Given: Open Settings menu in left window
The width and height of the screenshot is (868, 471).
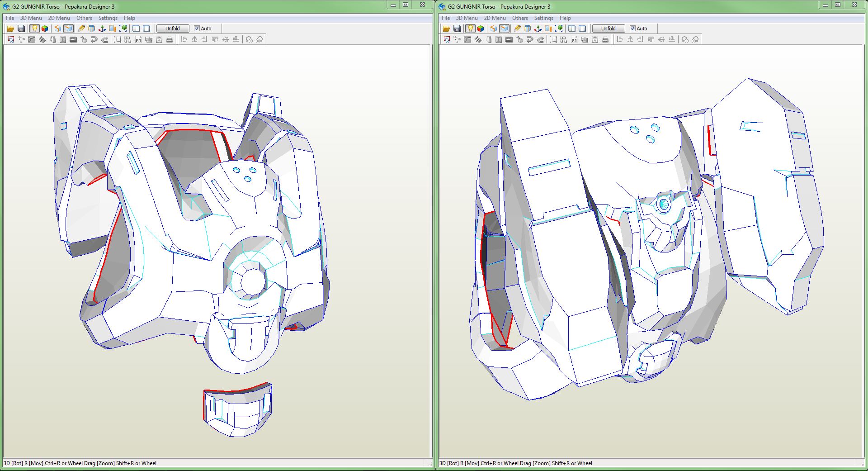Looking at the screenshot, I should point(108,18).
